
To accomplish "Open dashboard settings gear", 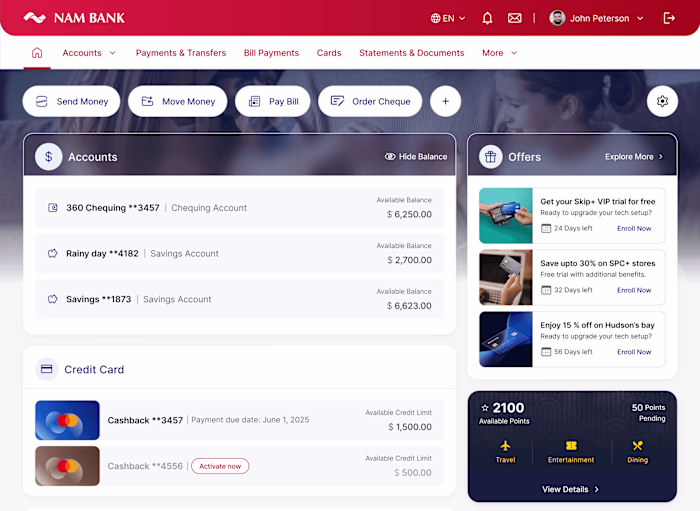I will 662,101.
